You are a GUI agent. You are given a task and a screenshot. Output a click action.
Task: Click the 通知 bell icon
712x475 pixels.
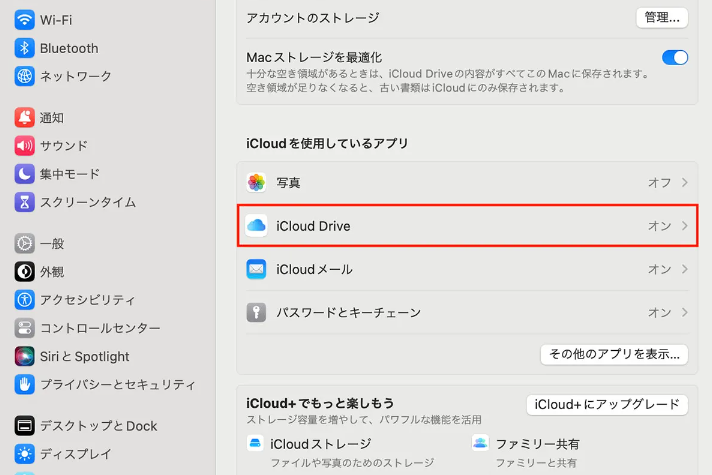[x=24, y=118]
